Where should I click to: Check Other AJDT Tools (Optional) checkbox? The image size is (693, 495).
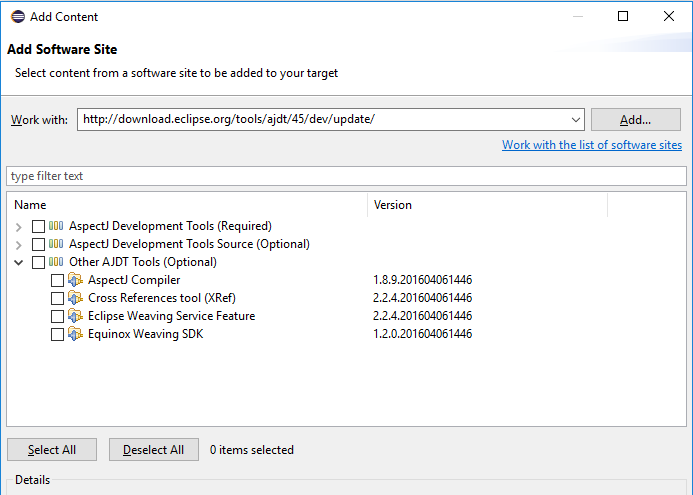click(x=38, y=263)
